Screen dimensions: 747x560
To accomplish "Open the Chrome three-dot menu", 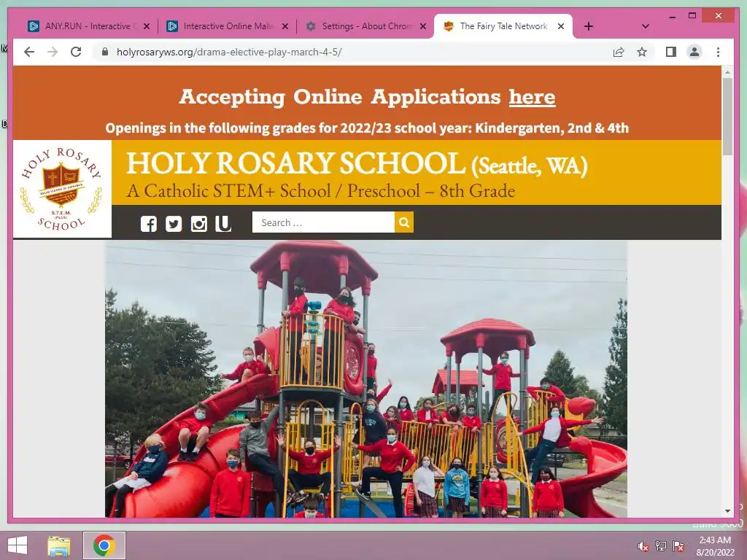I will pyautogui.click(x=718, y=52).
